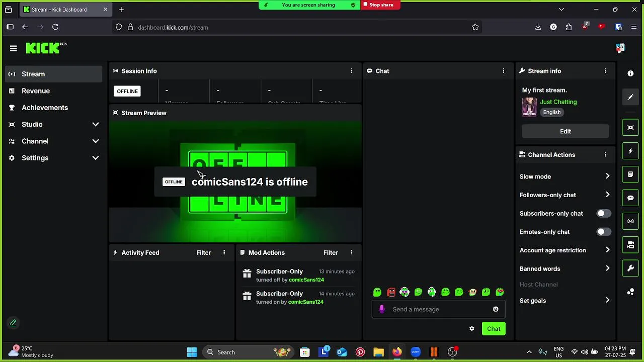This screenshot has height=362, width=644.
Task: Select Stream in the left navigation
Action: 54,74
